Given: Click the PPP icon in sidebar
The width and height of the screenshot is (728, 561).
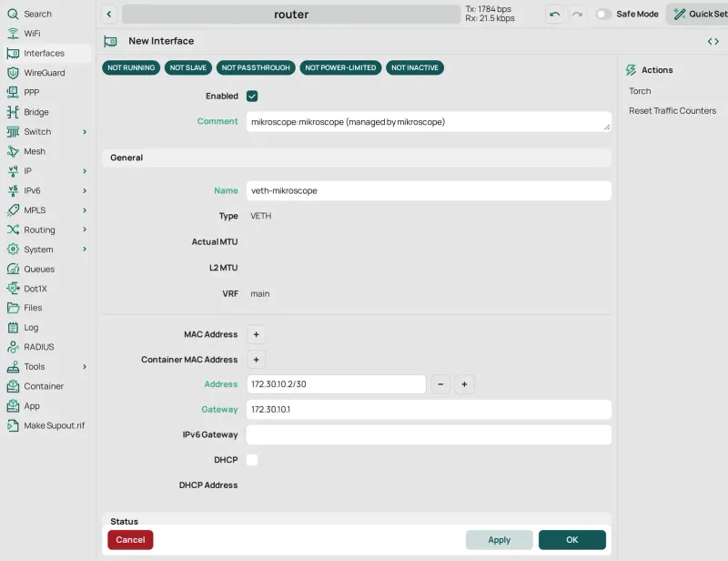Looking at the screenshot, I should click(x=13, y=93).
